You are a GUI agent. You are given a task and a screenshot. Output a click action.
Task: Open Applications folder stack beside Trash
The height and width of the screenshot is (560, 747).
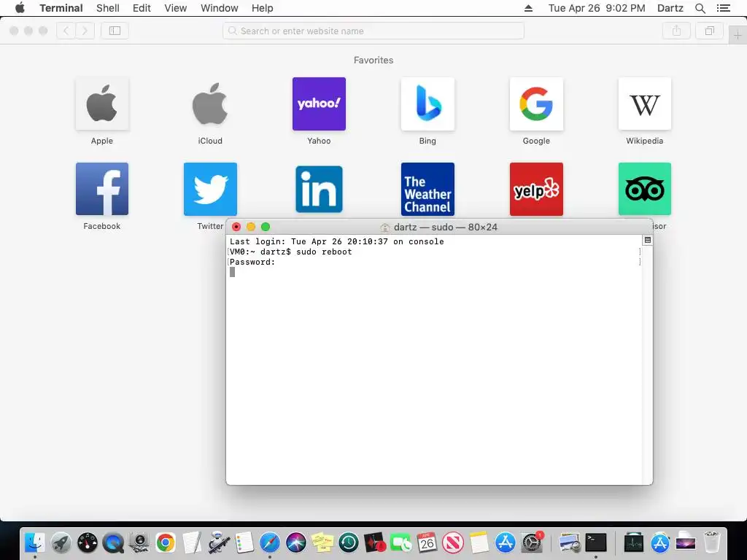[x=659, y=542]
